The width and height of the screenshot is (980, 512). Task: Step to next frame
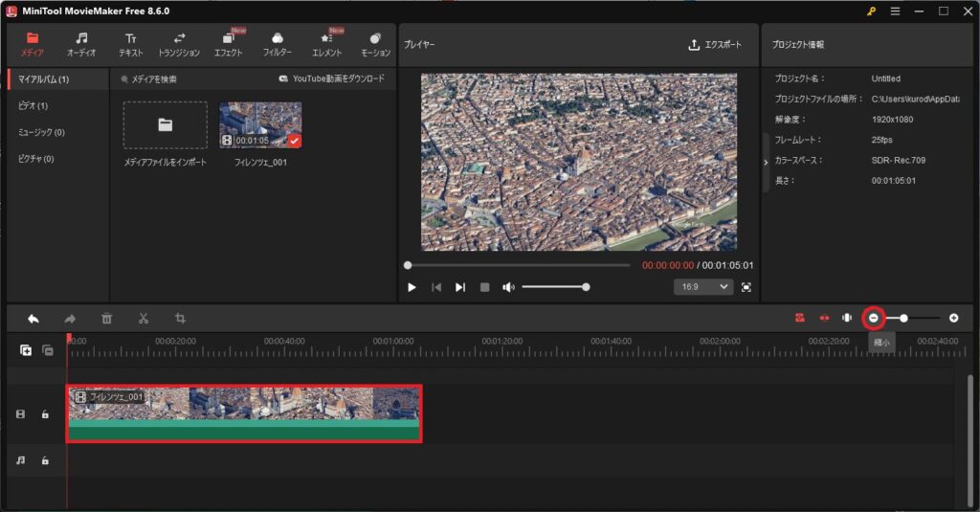click(x=460, y=287)
